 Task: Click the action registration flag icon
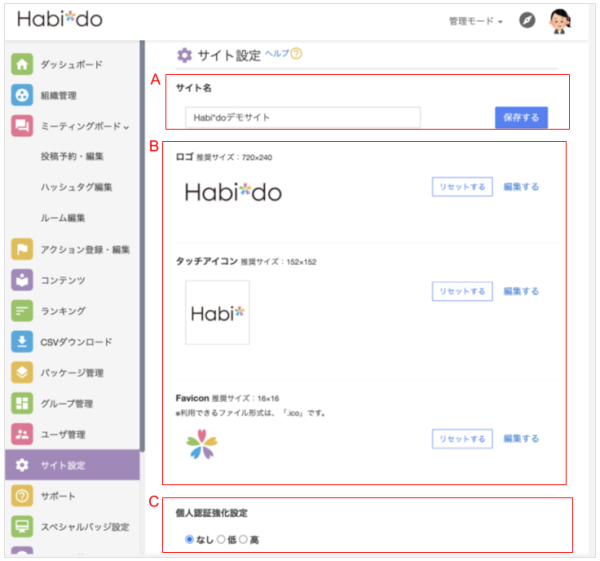pos(22,249)
